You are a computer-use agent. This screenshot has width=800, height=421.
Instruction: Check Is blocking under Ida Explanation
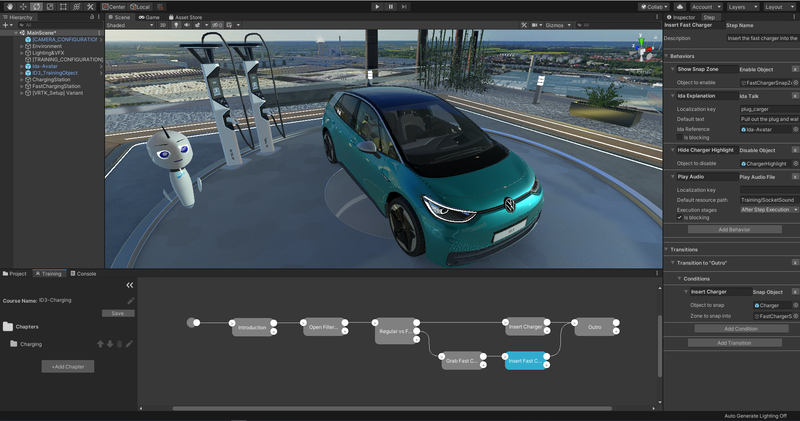[680, 137]
